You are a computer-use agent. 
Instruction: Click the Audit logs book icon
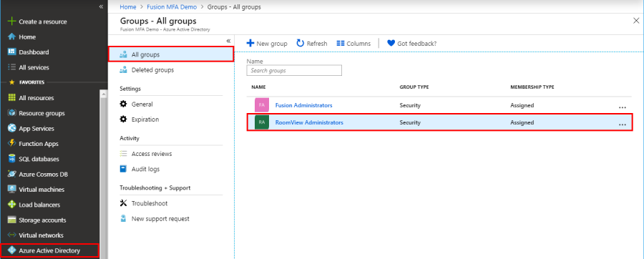[123, 169]
